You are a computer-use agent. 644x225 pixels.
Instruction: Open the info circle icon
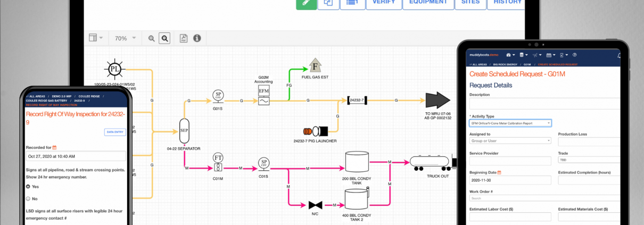pyautogui.click(x=197, y=38)
